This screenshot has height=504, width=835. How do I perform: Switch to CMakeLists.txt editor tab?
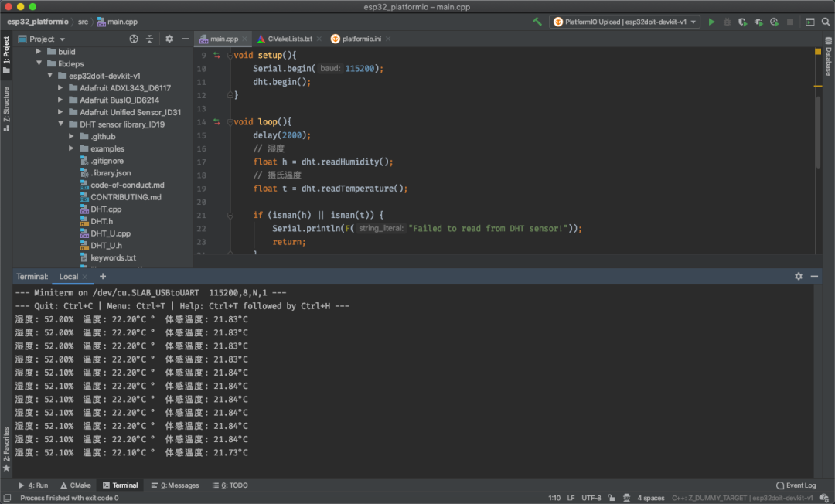coord(289,39)
